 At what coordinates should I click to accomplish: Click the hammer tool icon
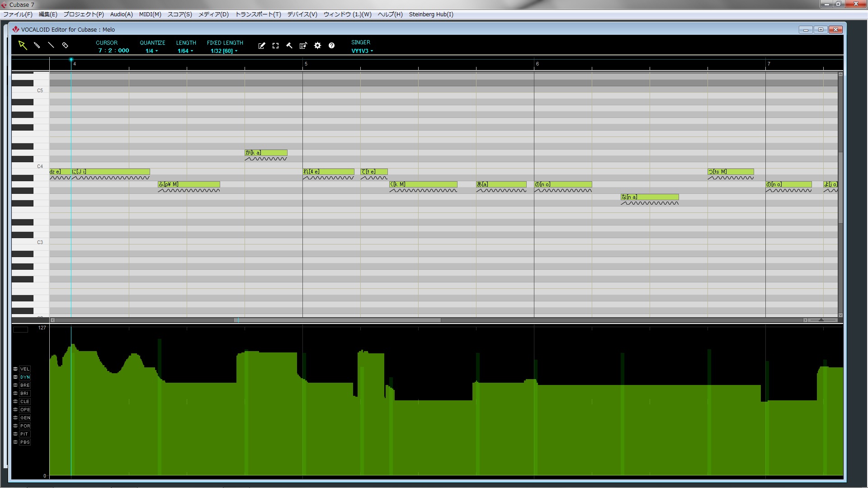289,46
